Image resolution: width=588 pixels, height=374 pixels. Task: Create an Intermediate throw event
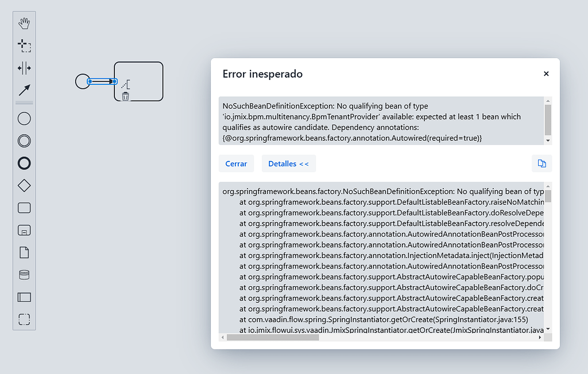point(24,141)
